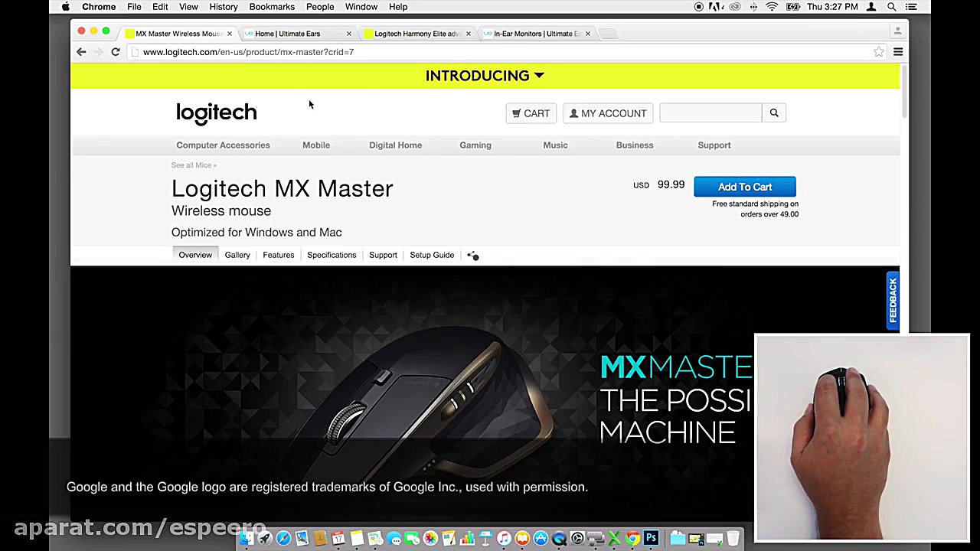Open the App Store from the Dock
The image size is (980, 551).
coord(541,539)
